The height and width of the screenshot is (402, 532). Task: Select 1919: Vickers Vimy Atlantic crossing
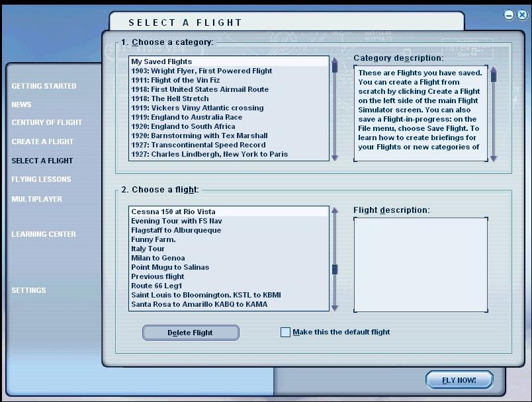229,108
